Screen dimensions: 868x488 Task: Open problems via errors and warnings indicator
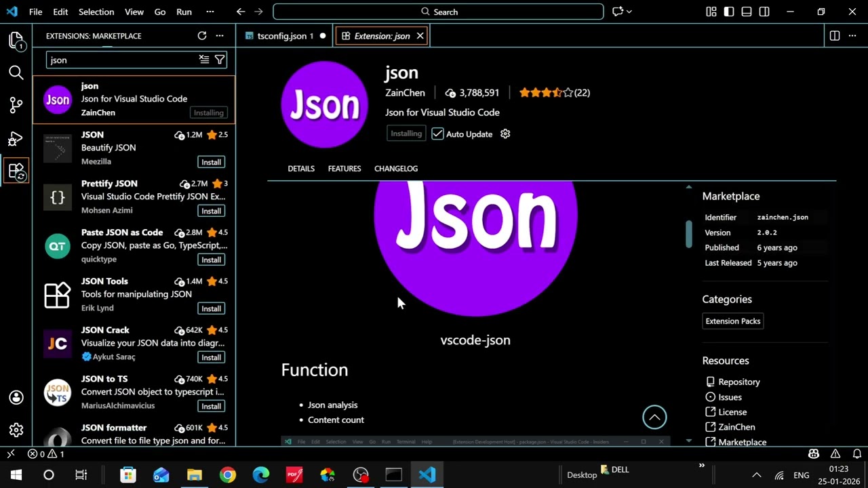pyautogui.click(x=46, y=454)
